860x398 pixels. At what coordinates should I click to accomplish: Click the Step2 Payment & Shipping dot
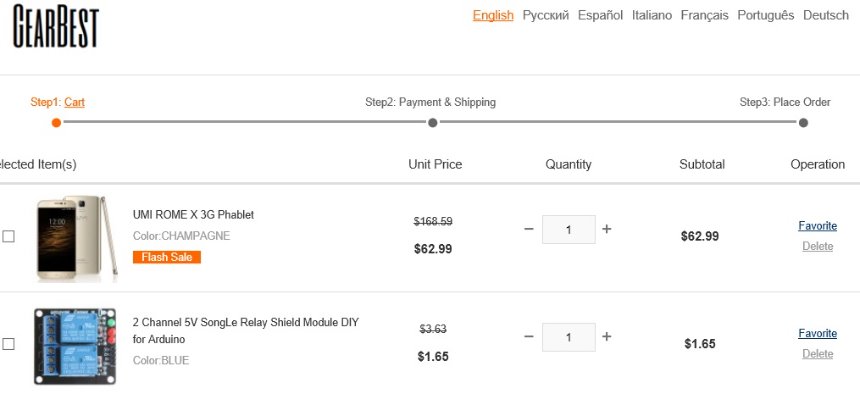(433, 122)
